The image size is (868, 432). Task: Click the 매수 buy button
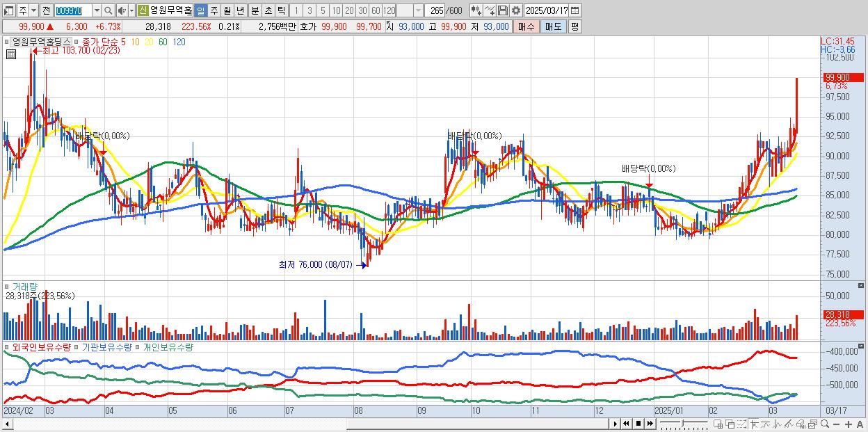[527, 26]
